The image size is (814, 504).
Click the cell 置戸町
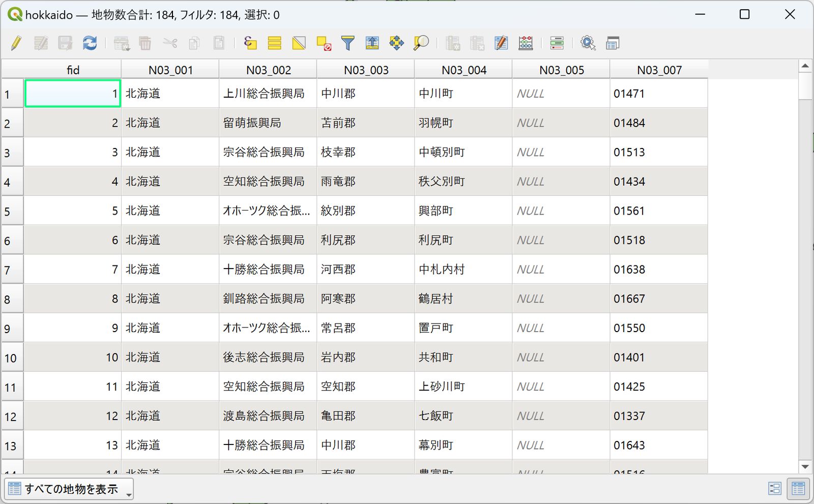click(463, 328)
